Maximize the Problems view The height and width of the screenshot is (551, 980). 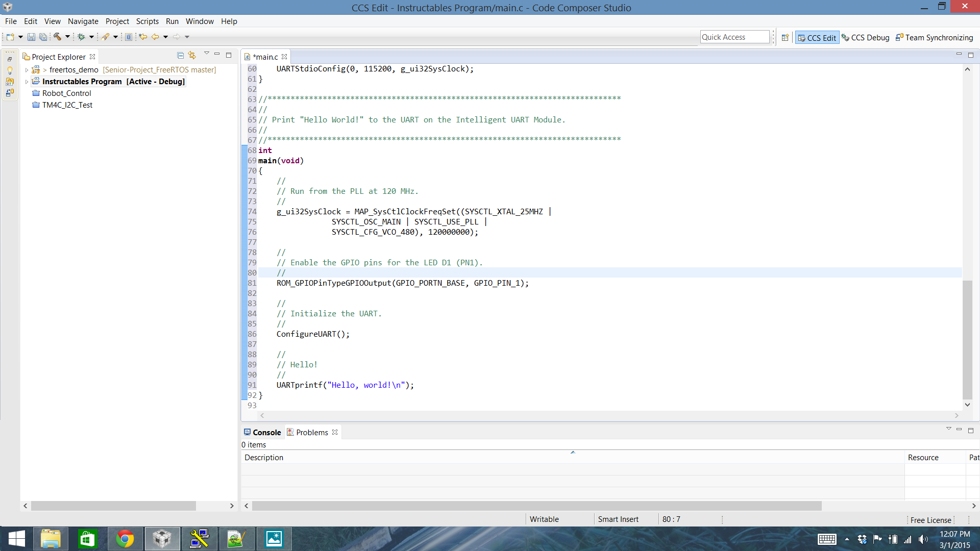coord(971,430)
